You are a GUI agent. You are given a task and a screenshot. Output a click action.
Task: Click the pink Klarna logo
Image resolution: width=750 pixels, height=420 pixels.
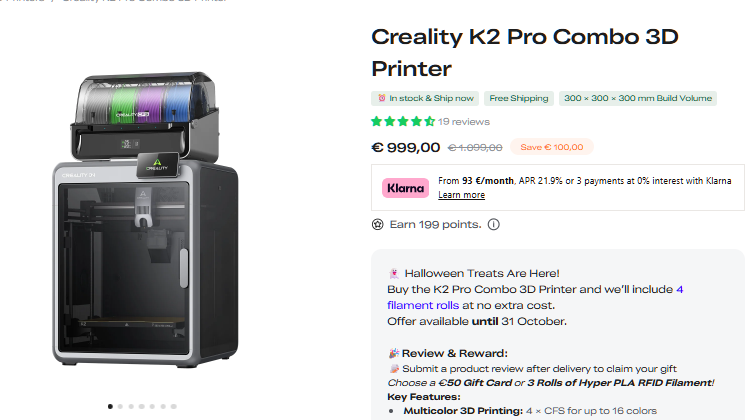(405, 187)
